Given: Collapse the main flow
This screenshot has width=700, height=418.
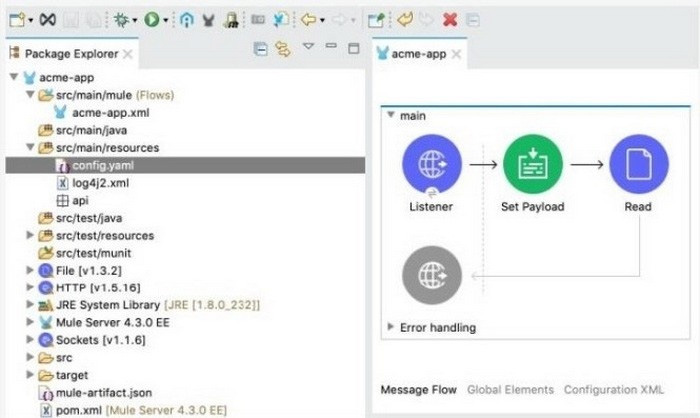Looking at the screenshot, I should pyautogui.click(x=391, y=115).
